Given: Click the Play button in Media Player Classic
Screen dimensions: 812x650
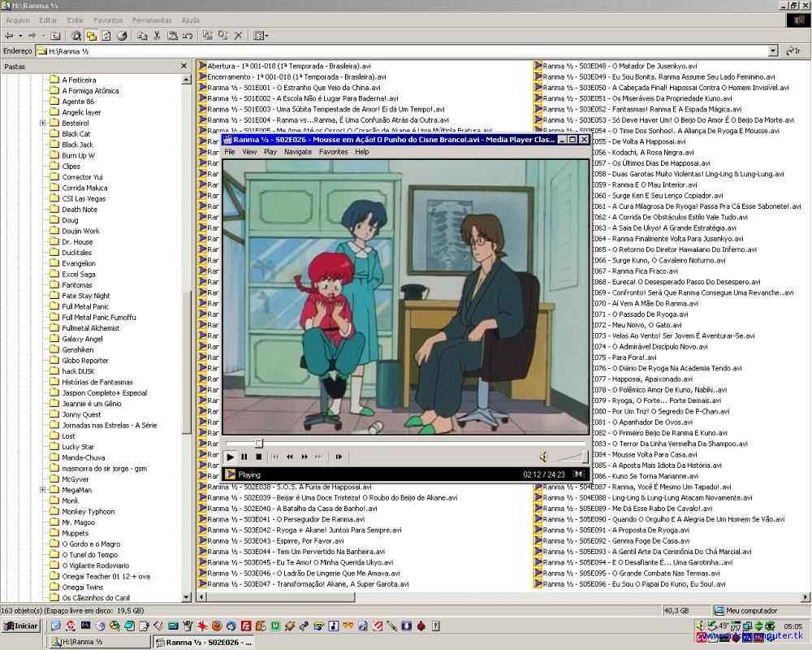Looking at the screenshot, I should coord(230,457).
